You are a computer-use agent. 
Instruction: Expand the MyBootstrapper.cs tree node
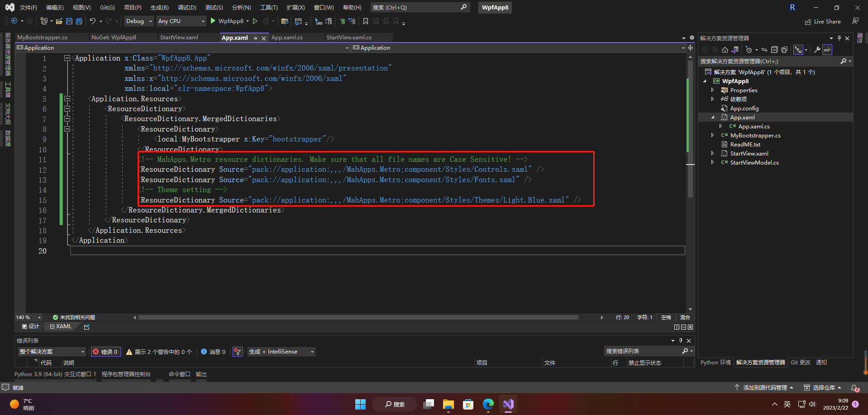point(712,135)
